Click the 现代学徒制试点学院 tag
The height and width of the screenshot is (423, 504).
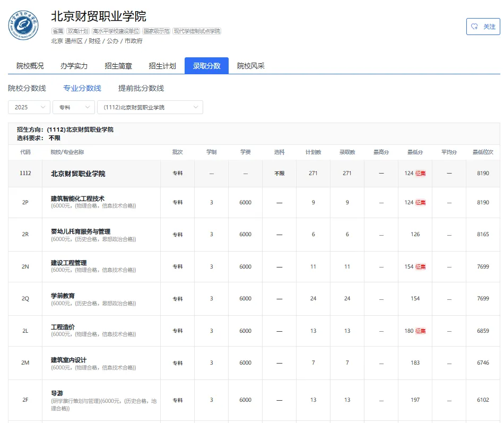(197, 31)
